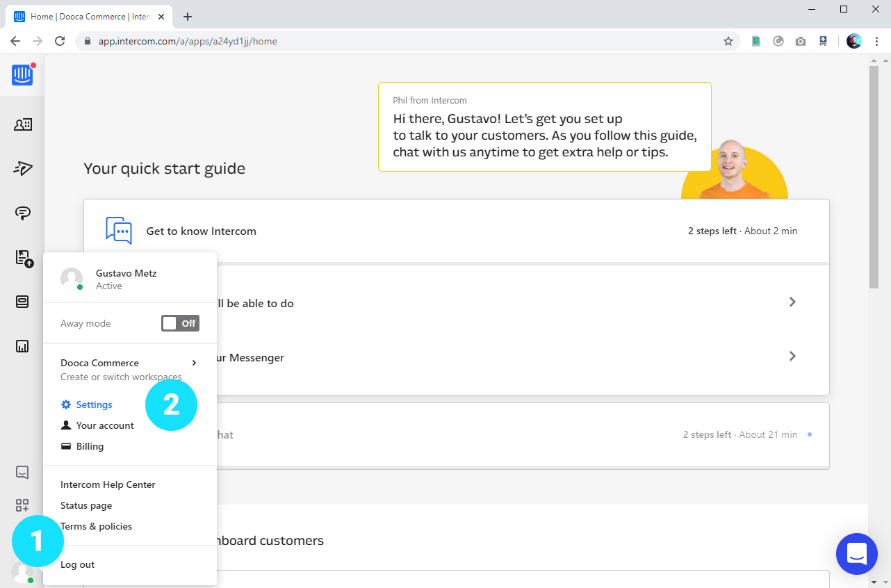Open the sidebar icon just above Reports
The height and width of the screenshot is (588, 891).
[x=22, y=302]
